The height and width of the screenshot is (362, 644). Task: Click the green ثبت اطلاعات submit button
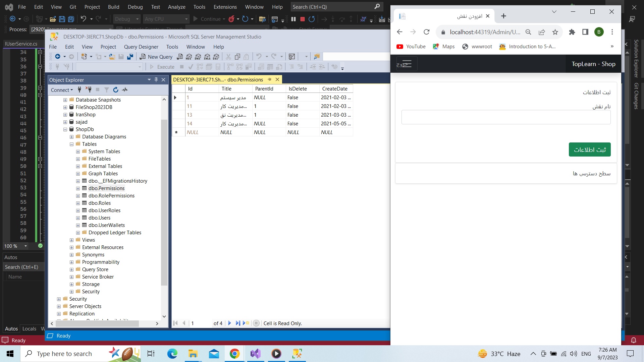tap(589, 149)
